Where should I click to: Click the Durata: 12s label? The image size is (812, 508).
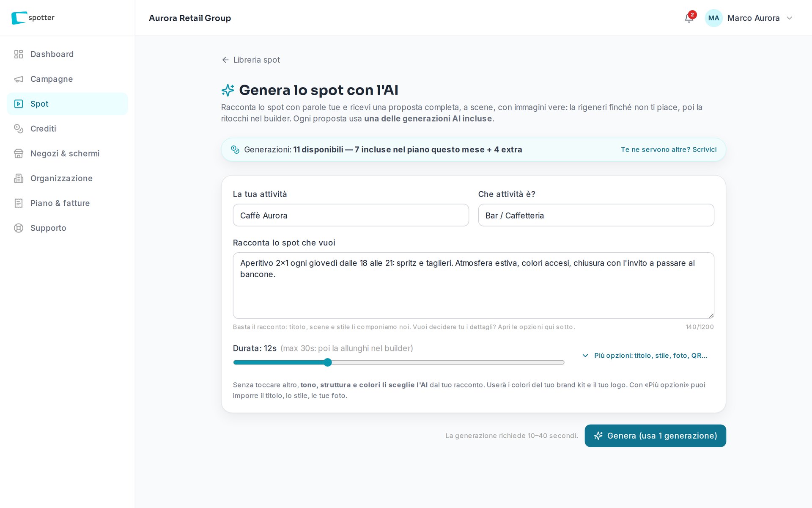point(255,348)
